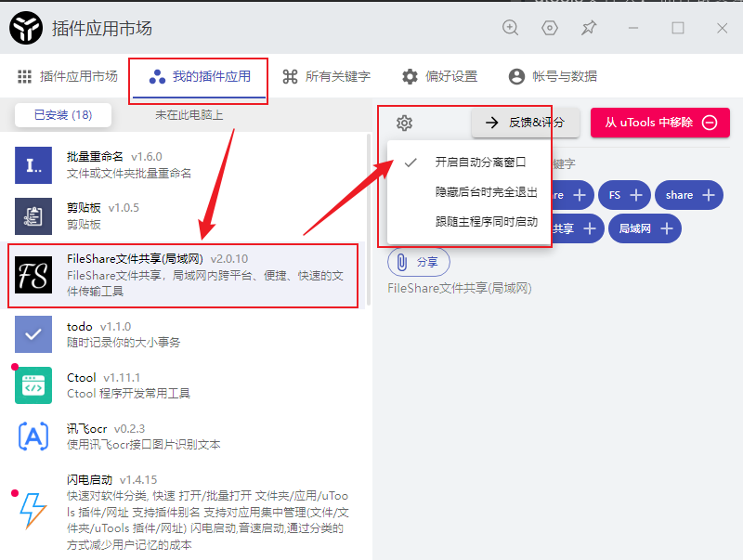Image resolution: width=743 pixels, height=560 pixels.
Task: Click the plus icon beside the partly hidden 're' chip
Action: (579, 195)
